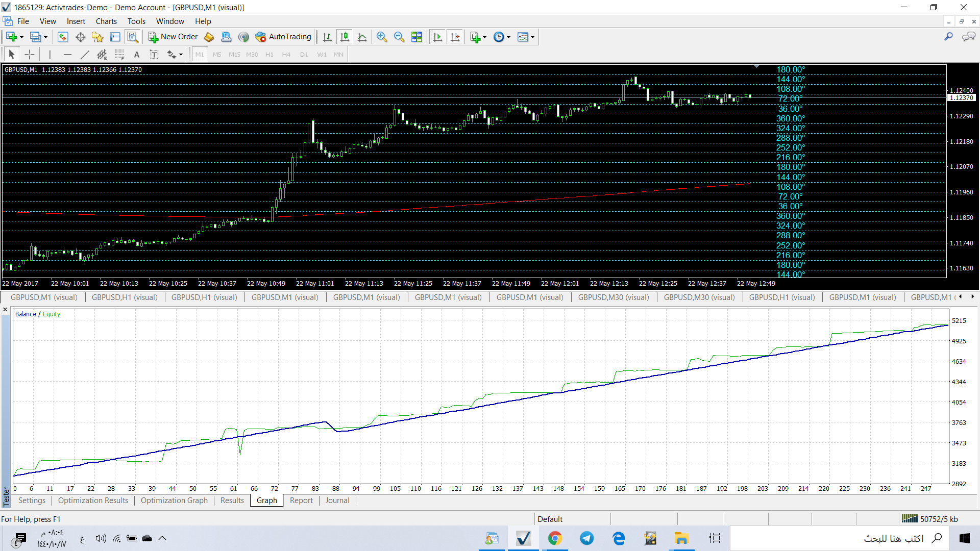The height and width of the screenshot is (551, 980).
Task: Select the M5 timeframe button
Action: click(x=217, y=55)
